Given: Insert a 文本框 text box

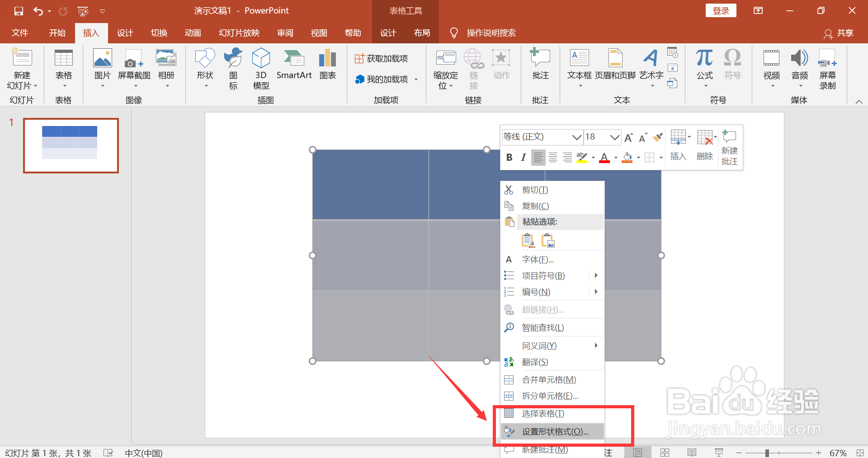Looking at the screenshot, I should tap(579, 69).
